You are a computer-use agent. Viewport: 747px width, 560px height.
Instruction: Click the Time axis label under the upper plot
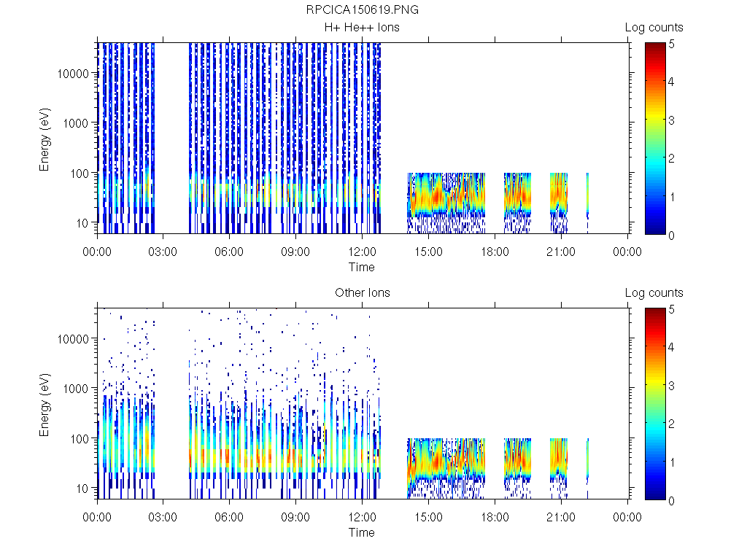coord(361,267)
